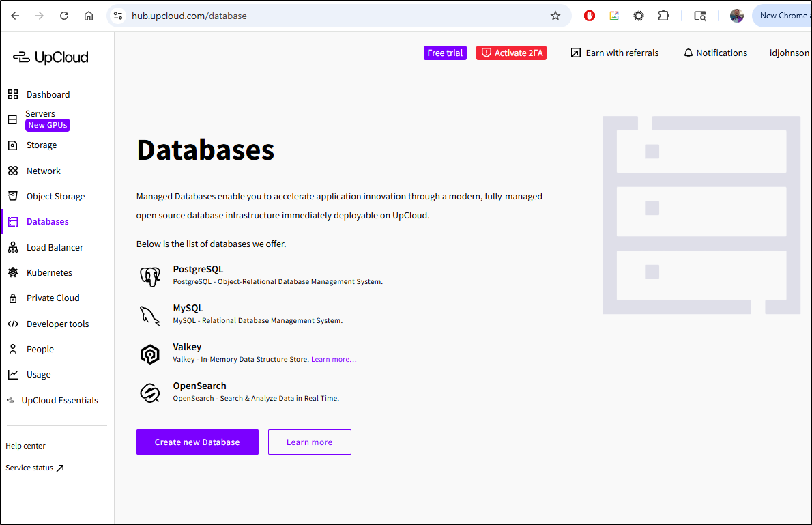Click the browser address bar URL
Screen dimensions: 812x525
(189, 16)
